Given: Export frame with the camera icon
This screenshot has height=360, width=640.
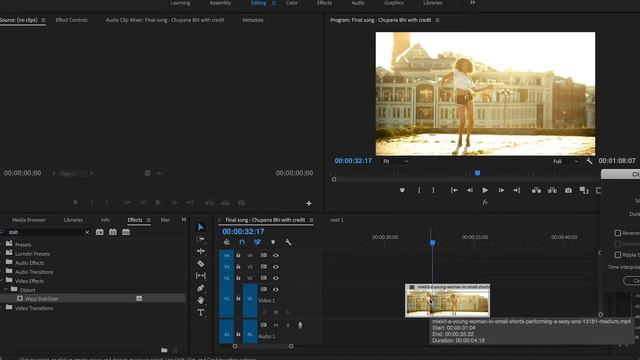Looking at the screenshot, I should (x=568, y=190).
